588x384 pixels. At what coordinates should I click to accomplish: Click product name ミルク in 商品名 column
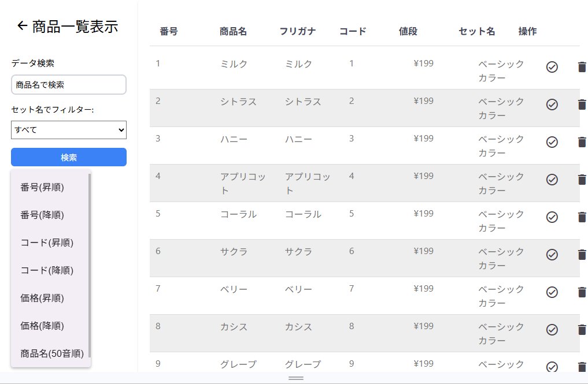coord(234,64)
